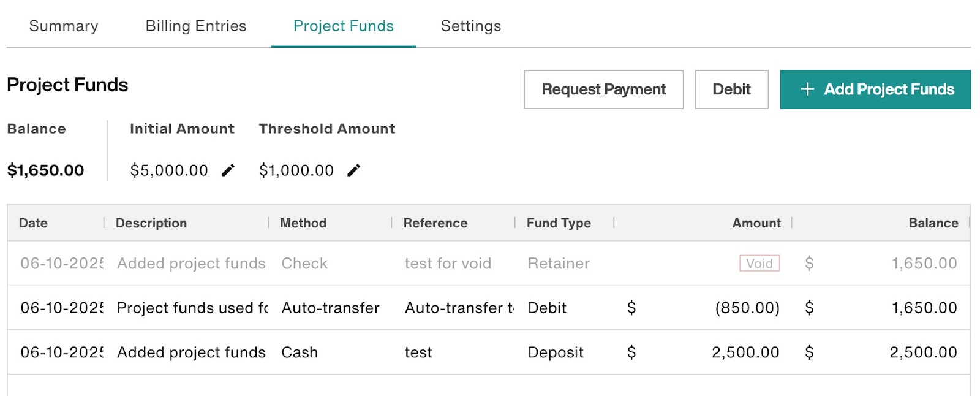Click the Amount column header
This screenshot has height=396, width=980.
click(756, 223)
